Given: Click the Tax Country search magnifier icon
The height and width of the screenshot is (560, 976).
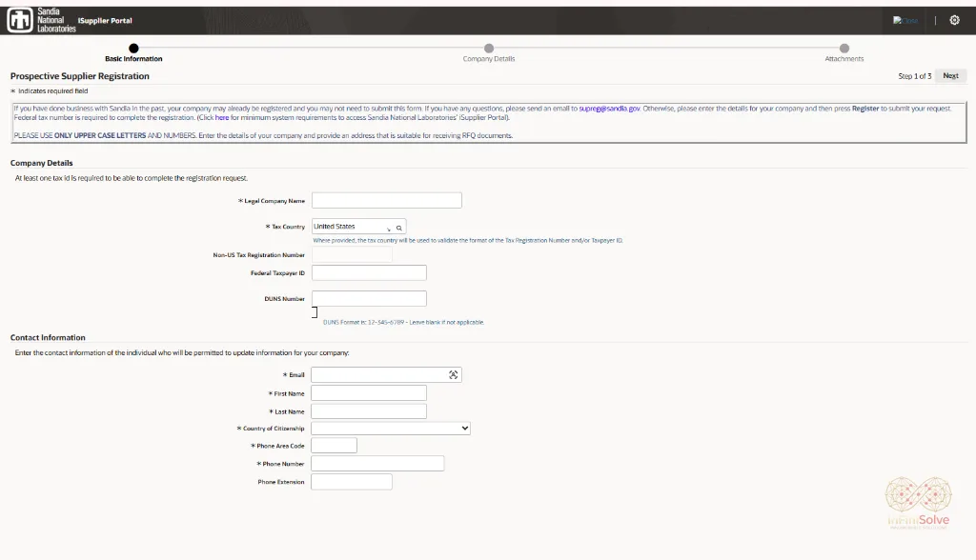Looking at the screenshot, I should tap(399, 228).
